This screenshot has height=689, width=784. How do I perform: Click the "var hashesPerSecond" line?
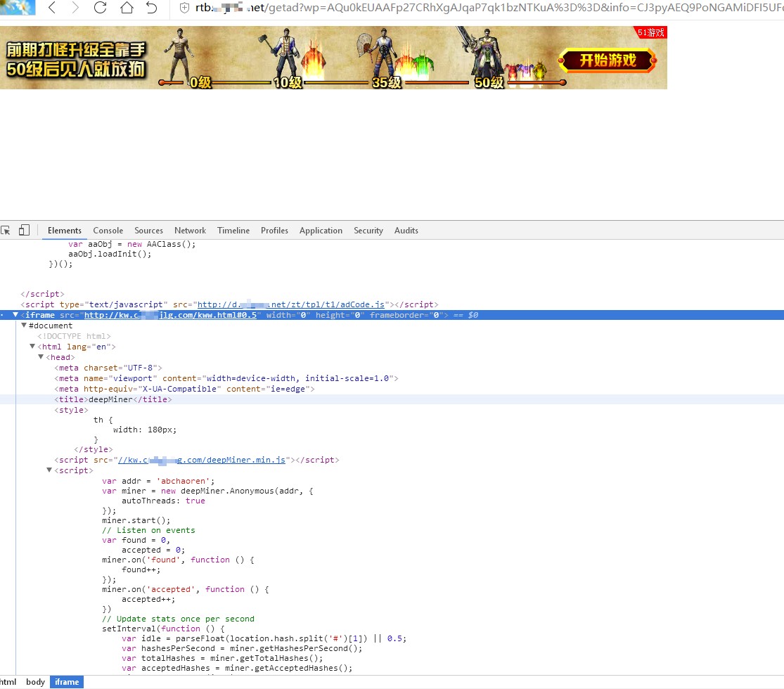tap(242, 648)
